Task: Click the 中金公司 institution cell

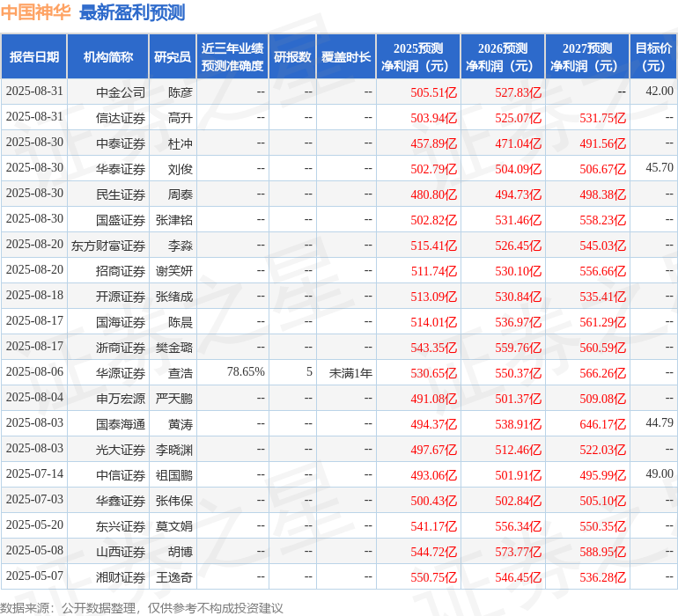Action: coord(121,92)
